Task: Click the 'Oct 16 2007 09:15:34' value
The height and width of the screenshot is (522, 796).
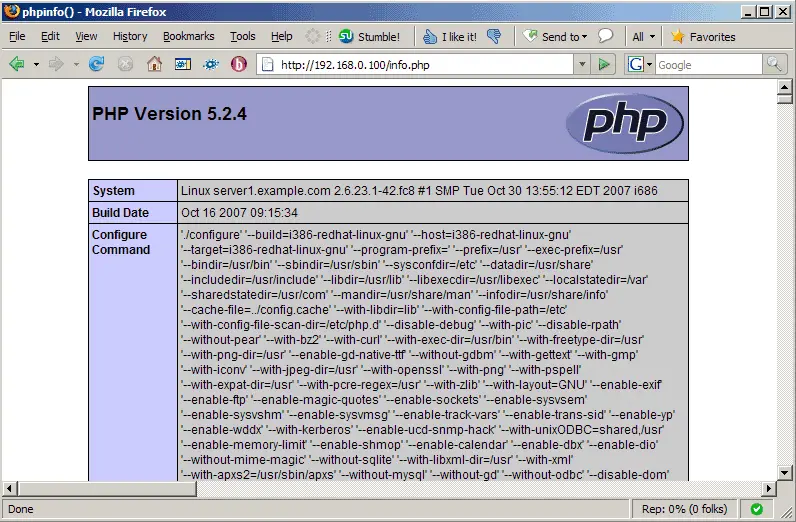Action: click(239, 213)
